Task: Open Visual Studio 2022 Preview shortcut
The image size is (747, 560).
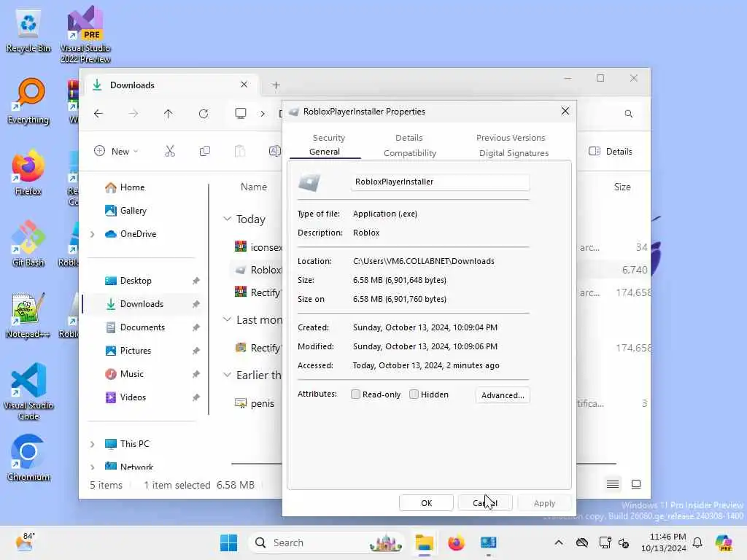Action: [x=85, y=34]
